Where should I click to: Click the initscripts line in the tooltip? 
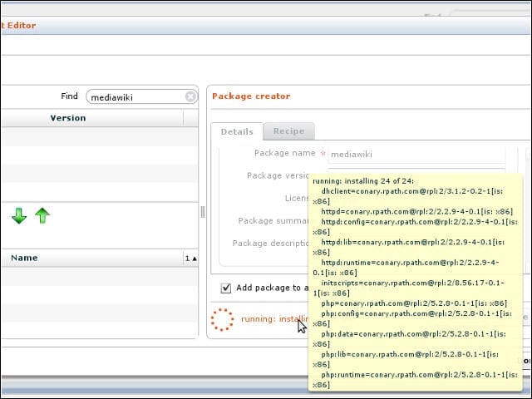point(408,288)
